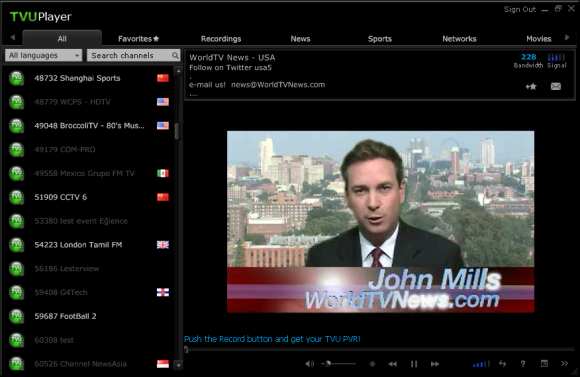
Task: Click China flag on Shanghai Sports row
Action: (163, 78)
